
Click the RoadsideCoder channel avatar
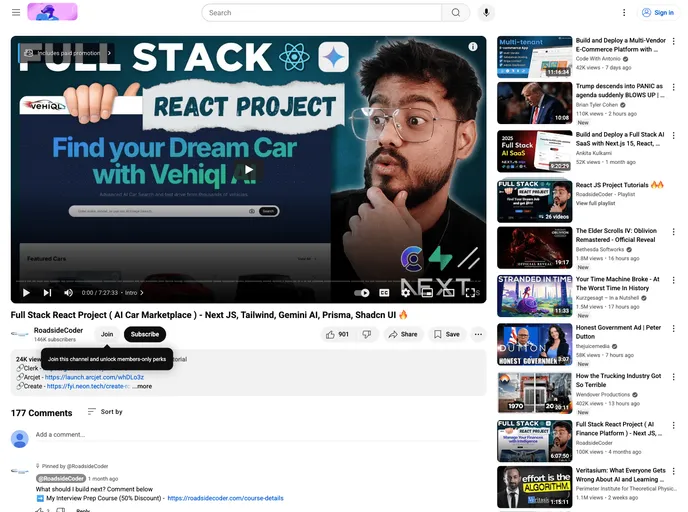pos(20,334)
